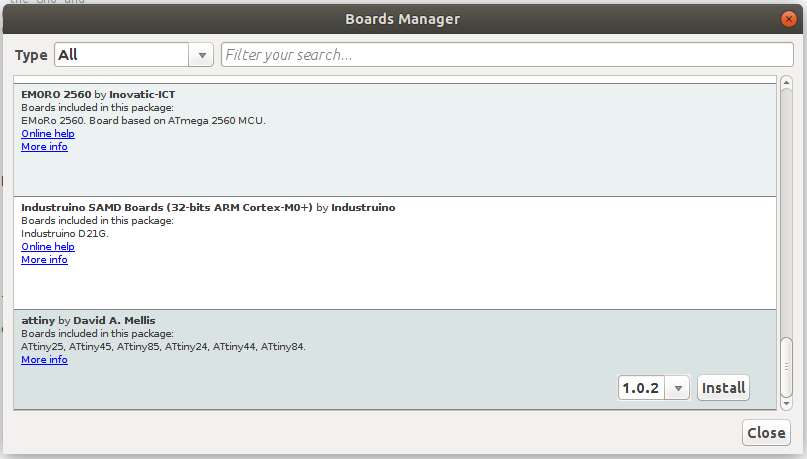This screenshot has height=459, width=807.
Task: Click the Boards Manager title bar text
Action: [x=402, y=19]
